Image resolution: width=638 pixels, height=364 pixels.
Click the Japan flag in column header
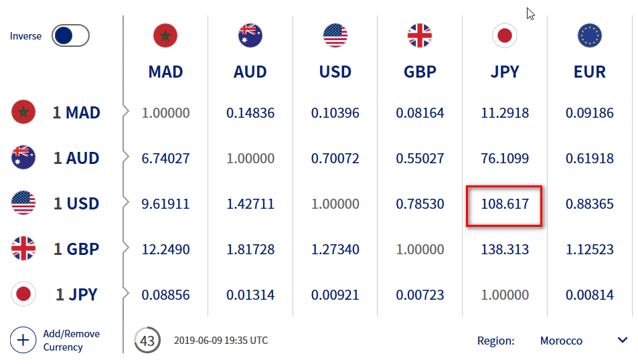click(505, 35)
